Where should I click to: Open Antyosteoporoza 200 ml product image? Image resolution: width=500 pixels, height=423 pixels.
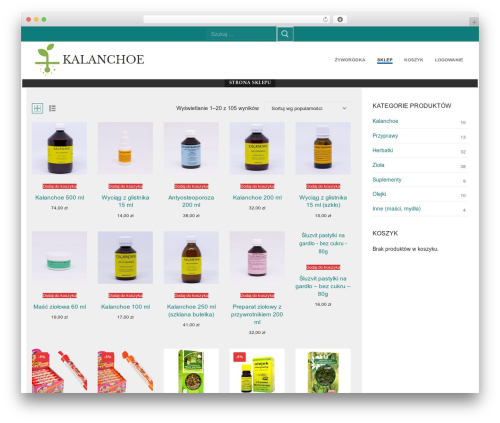[191, 148]
